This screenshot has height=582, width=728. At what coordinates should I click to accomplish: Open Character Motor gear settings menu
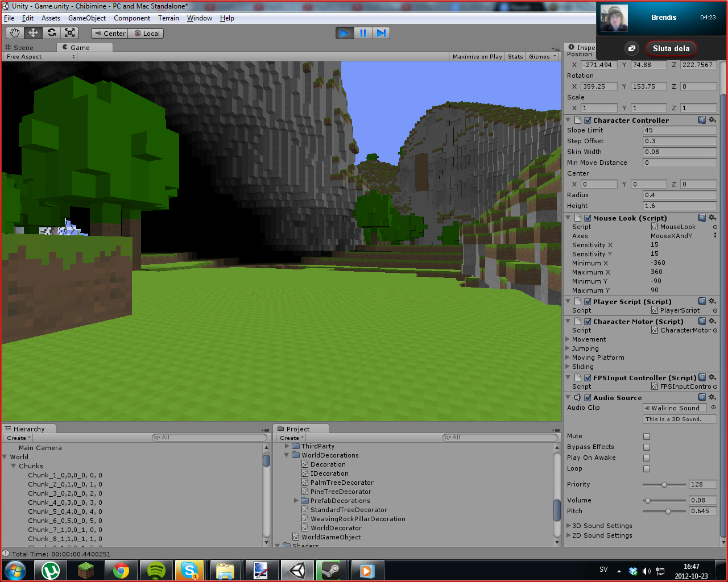coord(712,321)
